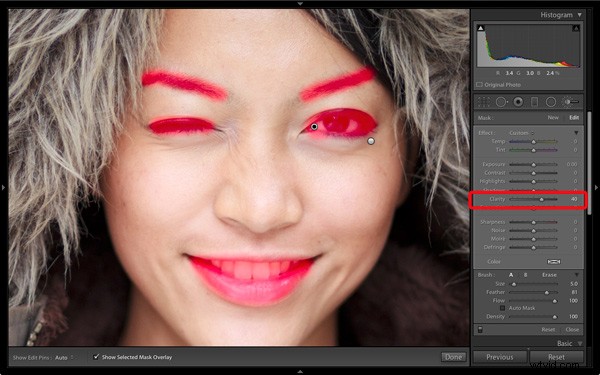Adjust the Moiré slider
The image size is (600, 375).
pyautogui.click(x=533, y=239)
